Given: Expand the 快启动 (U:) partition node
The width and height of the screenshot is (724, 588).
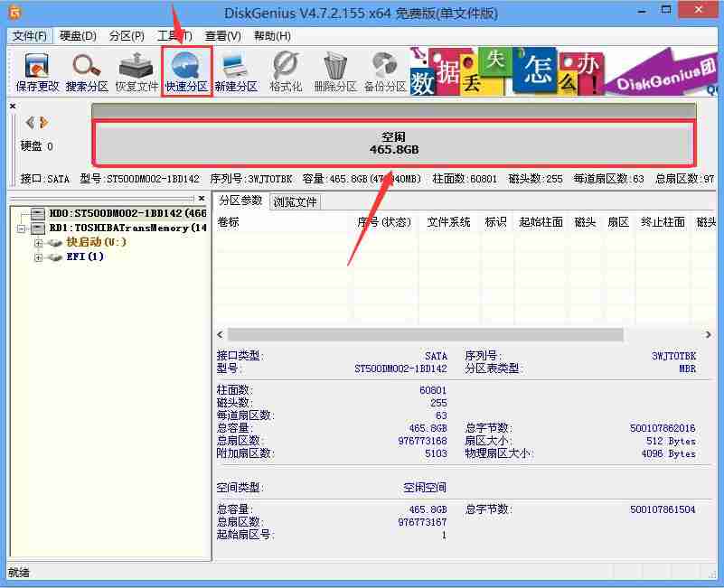Looking at the screenshot, I should click(38, 243).
